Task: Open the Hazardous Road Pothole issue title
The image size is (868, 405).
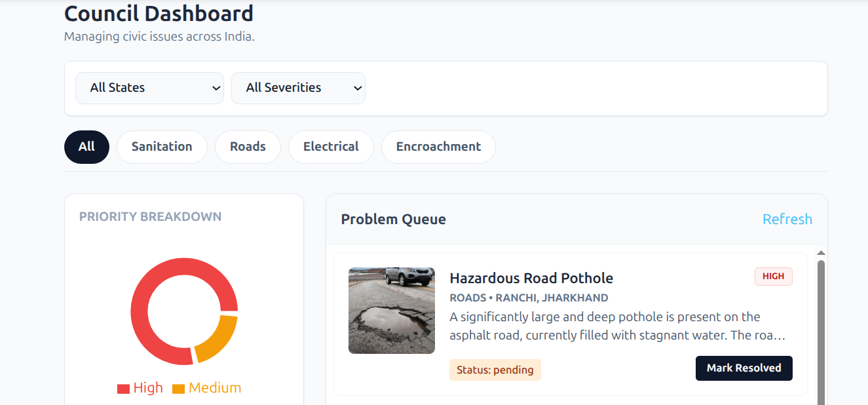Action: (x=531, y=278)
